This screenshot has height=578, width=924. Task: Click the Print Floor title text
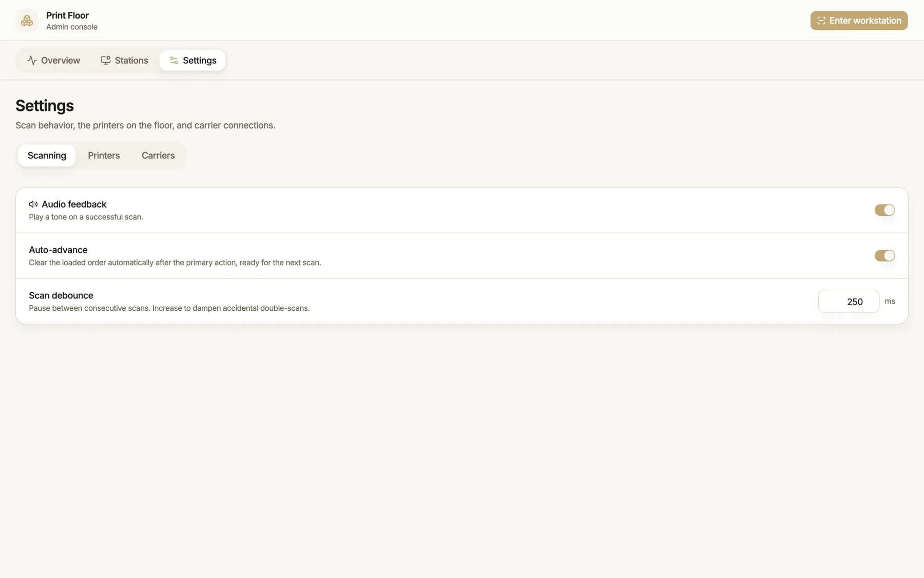tap(67, 15)
